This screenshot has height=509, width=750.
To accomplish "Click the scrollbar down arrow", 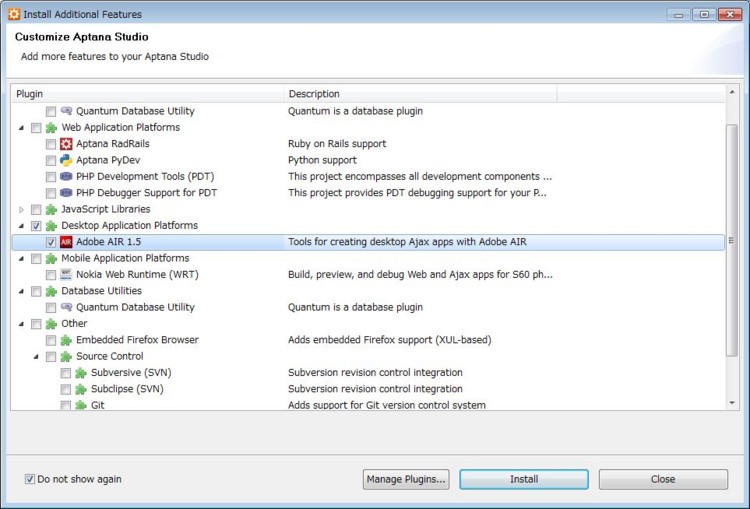I will point(732,403).
